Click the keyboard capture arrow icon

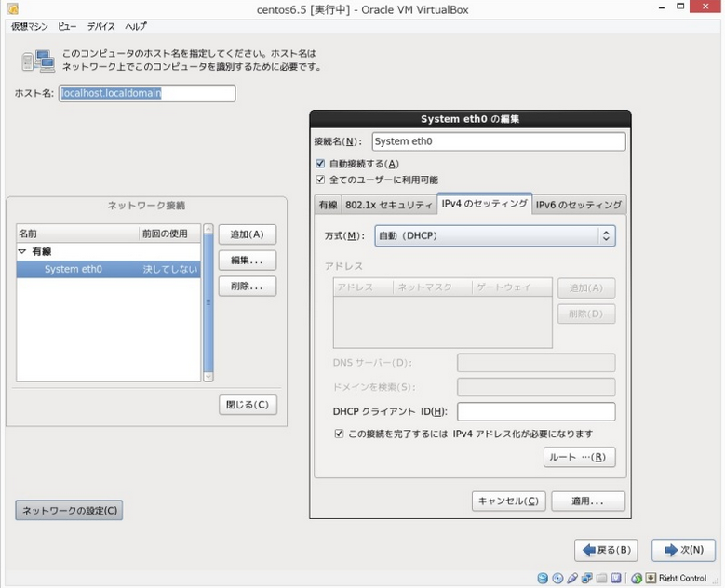[x=651, y=578]
